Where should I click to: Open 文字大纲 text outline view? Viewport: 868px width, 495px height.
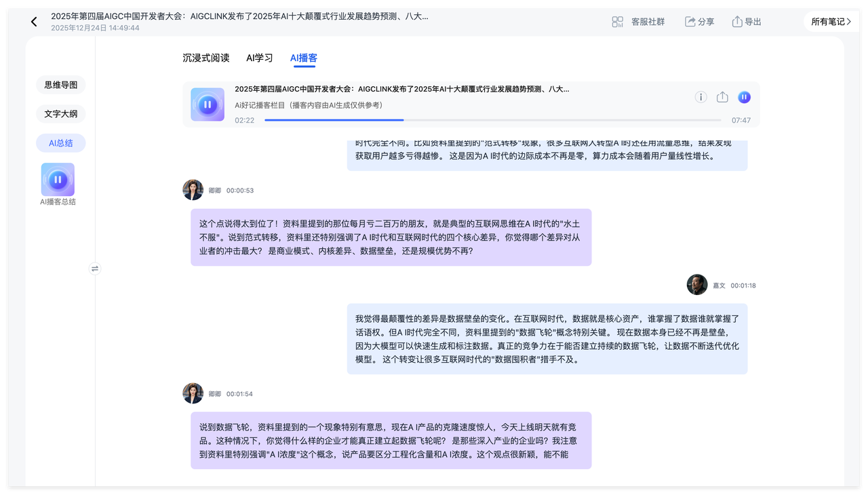coord(61,114)
